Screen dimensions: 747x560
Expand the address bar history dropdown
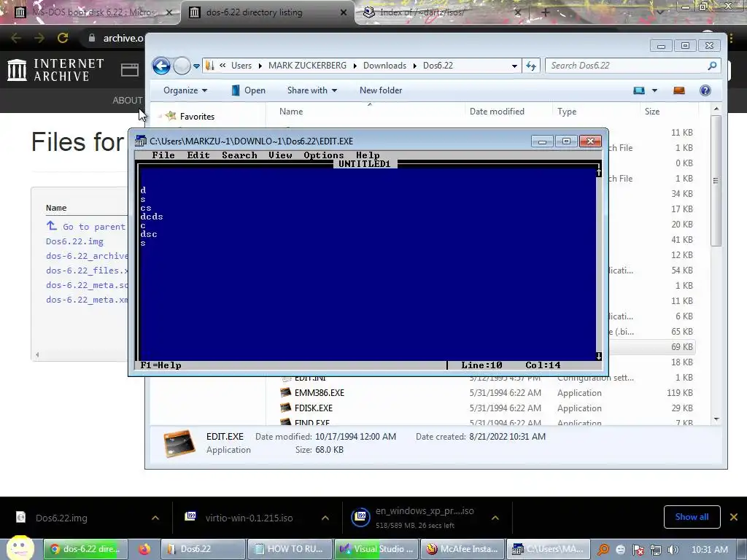point(514,66)
